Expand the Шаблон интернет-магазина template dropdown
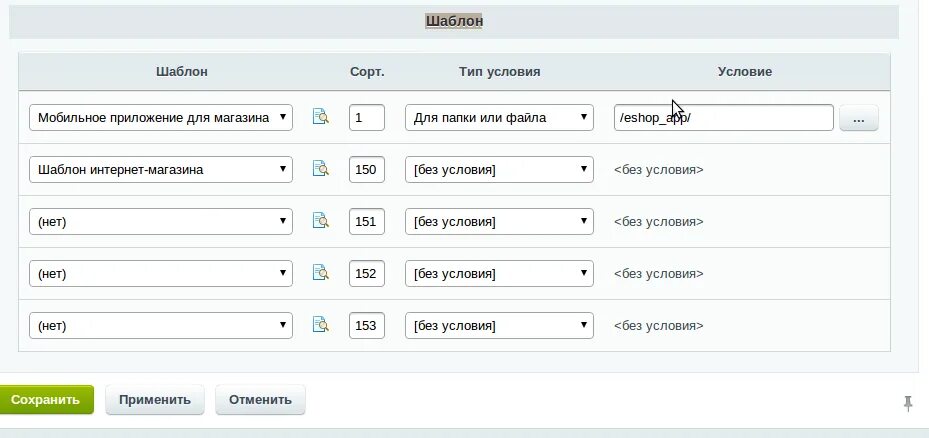 pos(161,169)
